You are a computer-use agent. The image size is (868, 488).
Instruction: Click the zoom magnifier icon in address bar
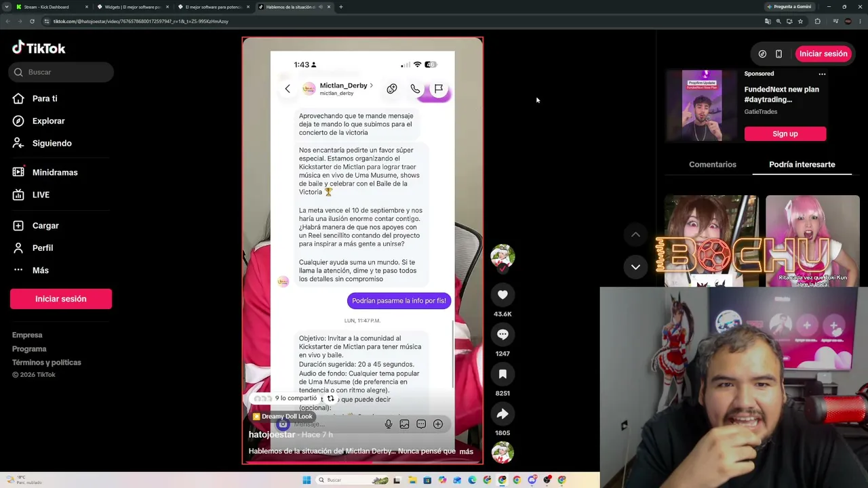778,21
